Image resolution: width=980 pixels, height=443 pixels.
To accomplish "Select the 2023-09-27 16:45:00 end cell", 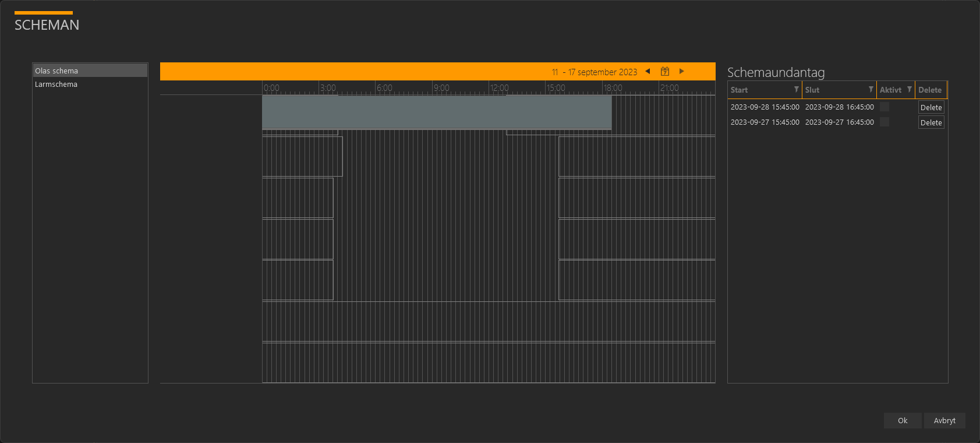I will 839,122.
